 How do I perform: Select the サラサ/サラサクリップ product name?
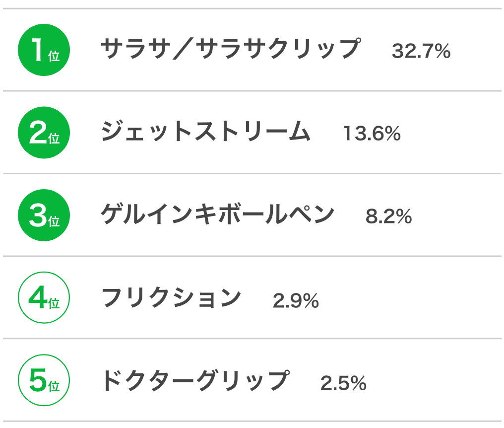coord(231,49)
